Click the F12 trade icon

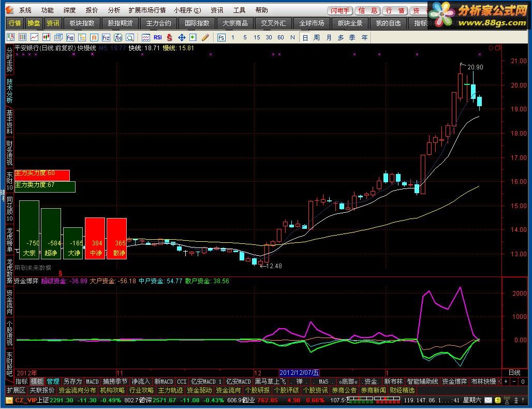tap(106, 37)
